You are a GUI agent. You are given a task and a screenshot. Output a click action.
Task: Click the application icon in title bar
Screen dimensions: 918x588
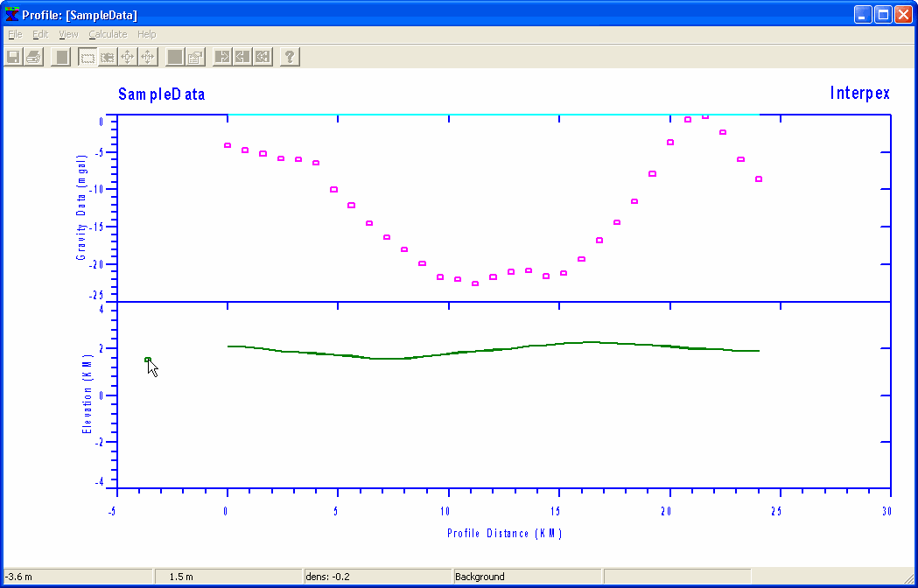point(11,15)
